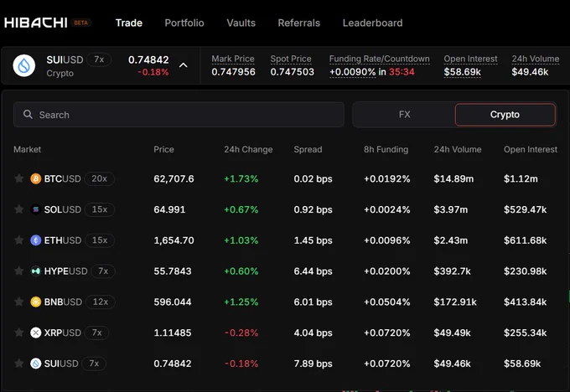Star the SUIUSD market row
570x392 pixels.
[19, 363]
